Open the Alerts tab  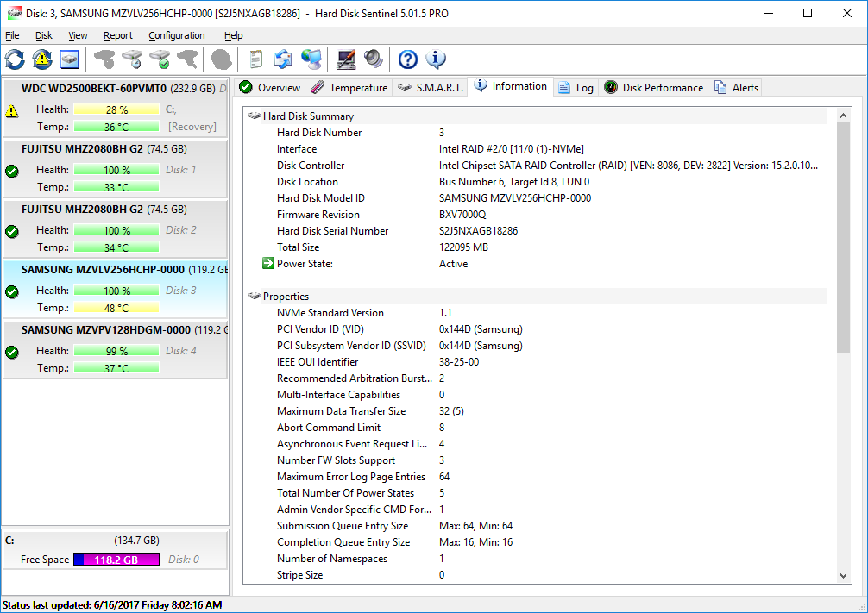point(736,87)
